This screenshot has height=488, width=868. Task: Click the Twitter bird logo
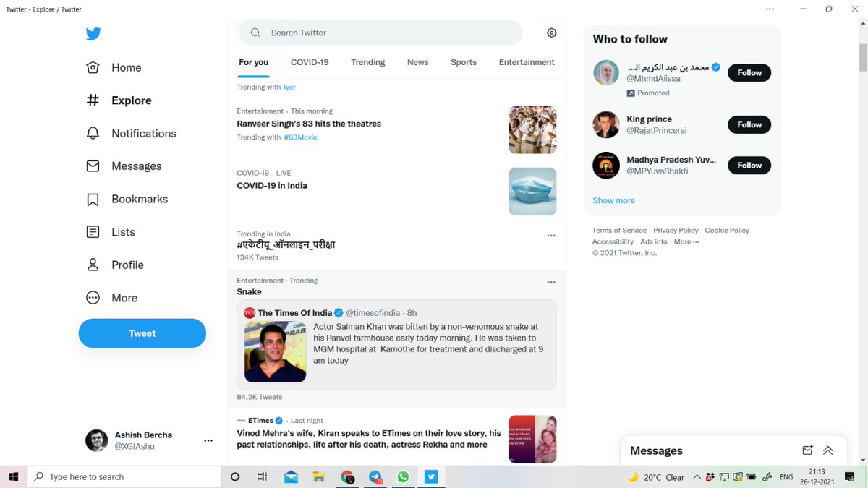tap(93, 34)
